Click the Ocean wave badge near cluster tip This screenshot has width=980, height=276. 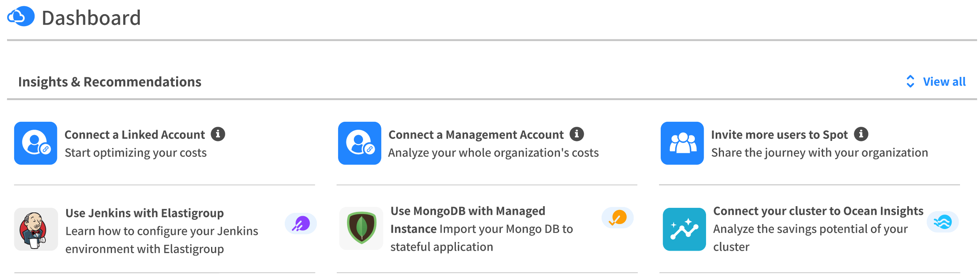pyautogui.click(x=943, y=222)
